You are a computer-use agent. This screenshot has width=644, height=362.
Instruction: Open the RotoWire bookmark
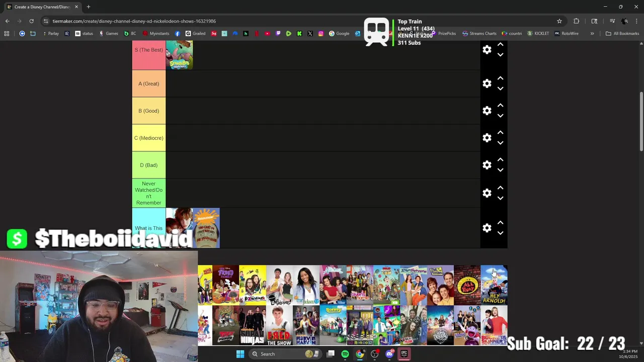pos(567,34)
